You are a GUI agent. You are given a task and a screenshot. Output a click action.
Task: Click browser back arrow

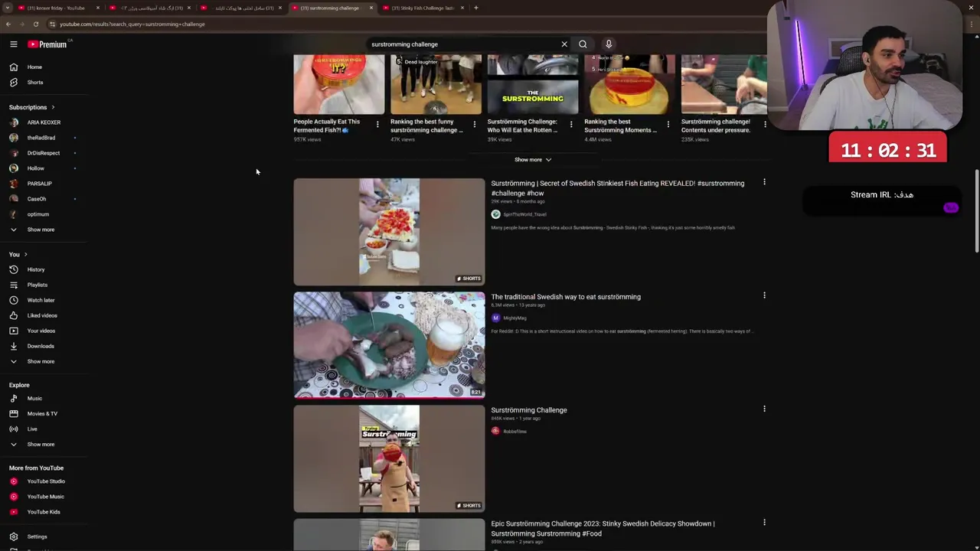(8, 24)
